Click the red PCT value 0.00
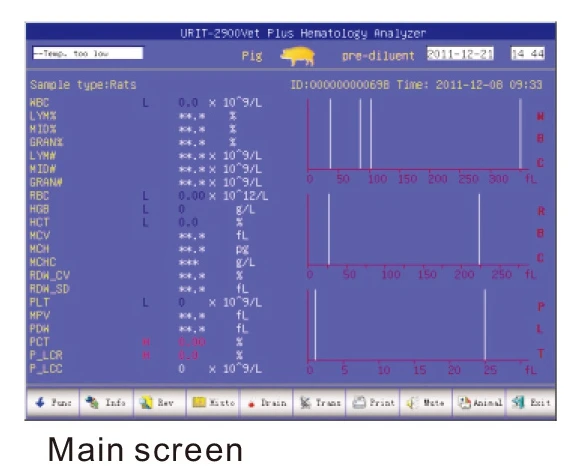 pyautogui.click(x=192, y=342)
